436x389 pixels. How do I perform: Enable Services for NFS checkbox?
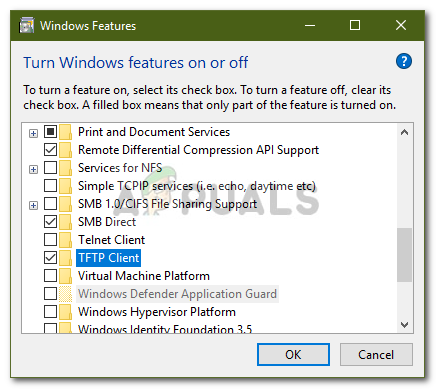50,168
